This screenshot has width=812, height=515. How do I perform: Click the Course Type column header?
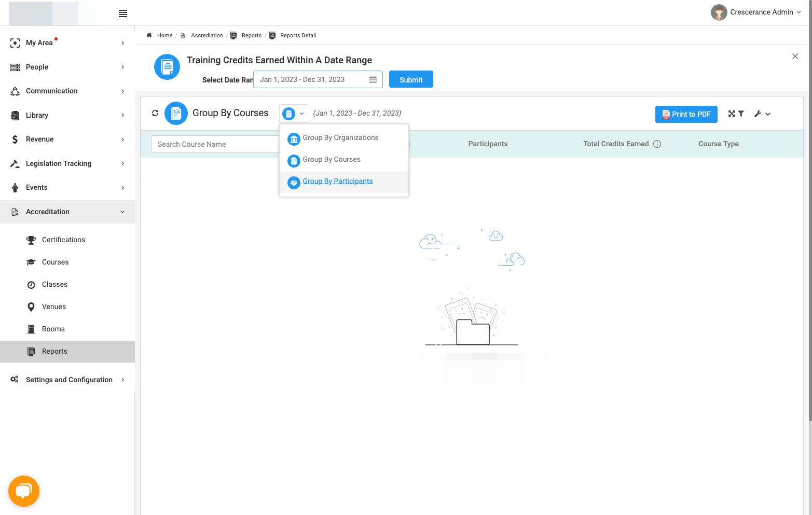click(x=719, y=144)
